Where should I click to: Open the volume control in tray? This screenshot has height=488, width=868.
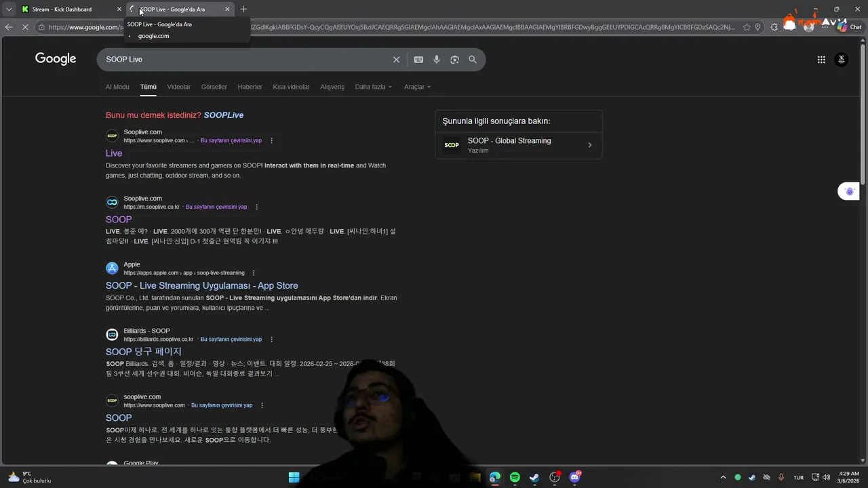(x=827, y=477)
